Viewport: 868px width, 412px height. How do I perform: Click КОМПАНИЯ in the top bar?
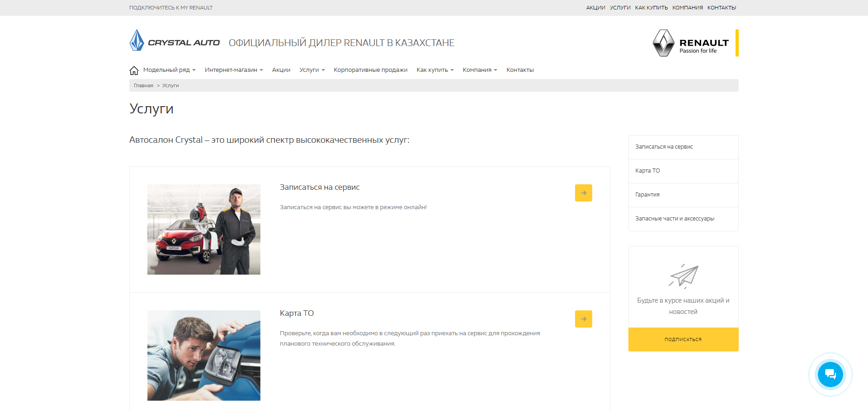tap(687, 8)
